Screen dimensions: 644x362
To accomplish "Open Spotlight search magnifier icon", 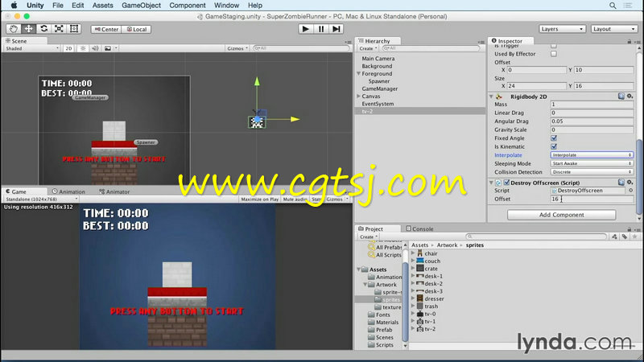I will [x=613, y=6].
